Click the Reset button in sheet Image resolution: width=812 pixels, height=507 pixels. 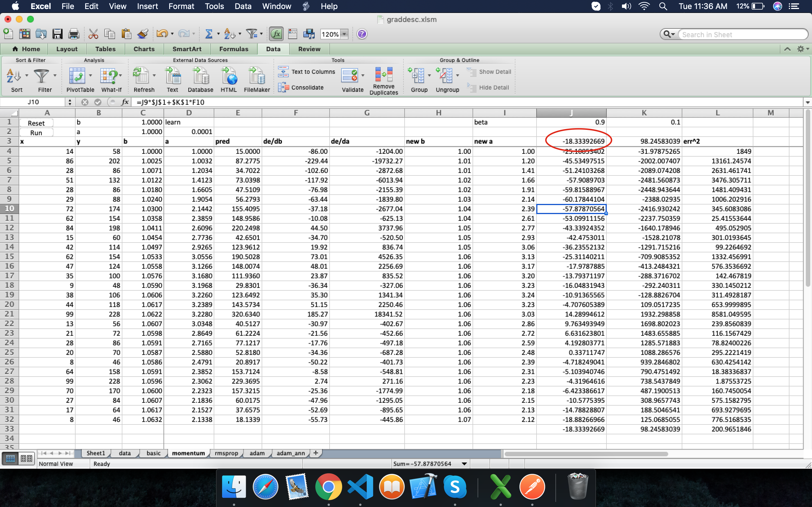pos(36,123)
